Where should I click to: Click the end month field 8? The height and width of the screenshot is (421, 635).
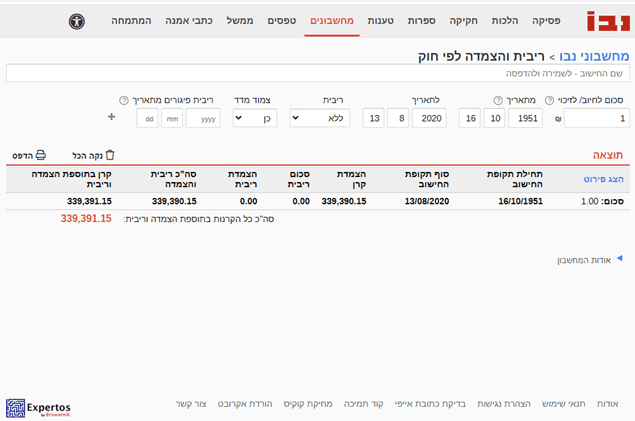(x=398, y=118)
